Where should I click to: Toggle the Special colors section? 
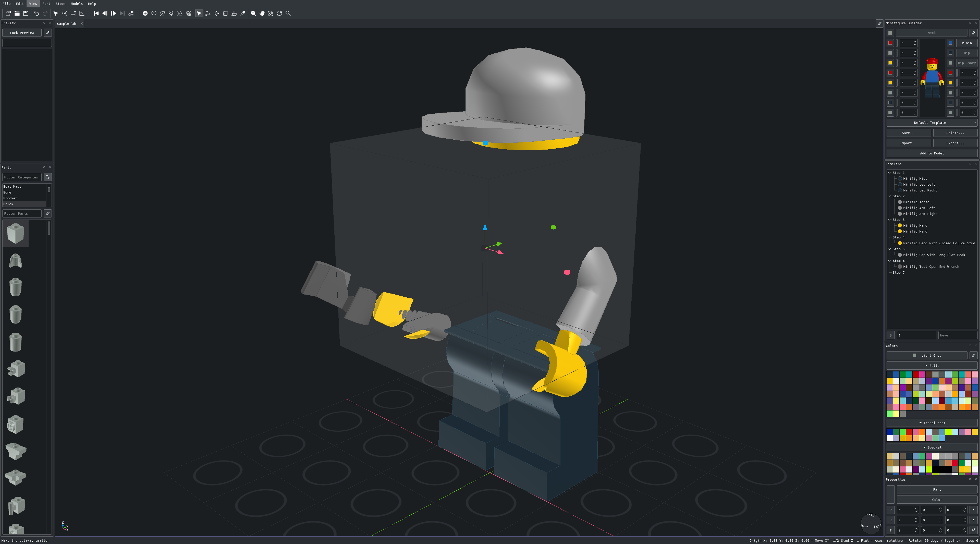pyautogui.click(x=932, y=447)
